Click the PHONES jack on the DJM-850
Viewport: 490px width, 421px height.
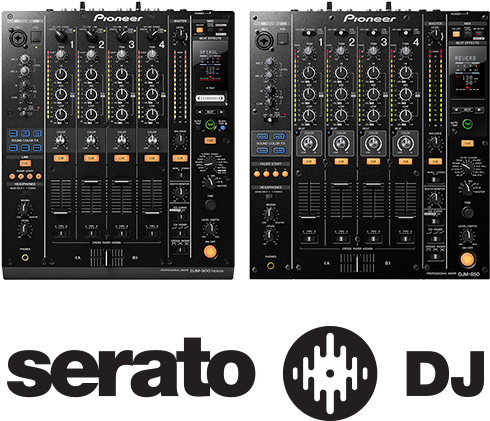[x=271, y=266]
